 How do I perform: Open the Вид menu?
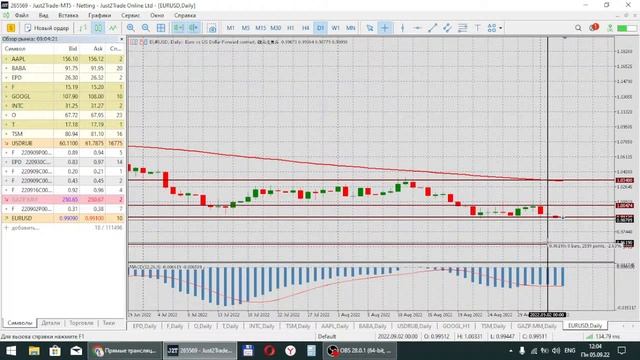pyautogui.click(x=44, y=15)
